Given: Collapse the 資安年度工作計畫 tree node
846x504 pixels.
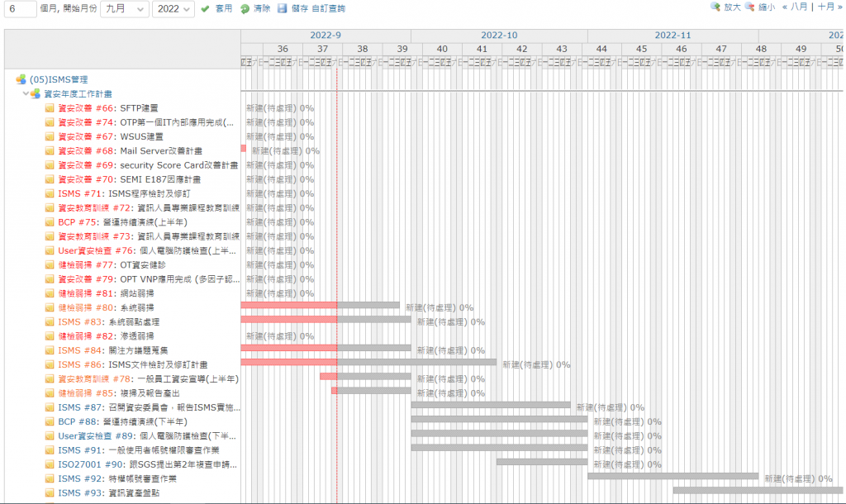Looking at the screenshot, I should pyautogui.click(x=26, y=93).
